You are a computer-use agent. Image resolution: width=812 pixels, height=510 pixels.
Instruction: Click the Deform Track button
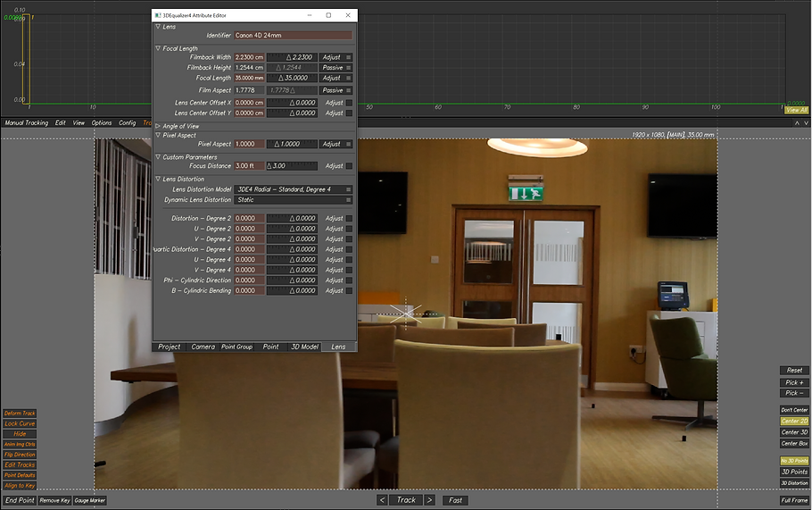pos(20,413)
